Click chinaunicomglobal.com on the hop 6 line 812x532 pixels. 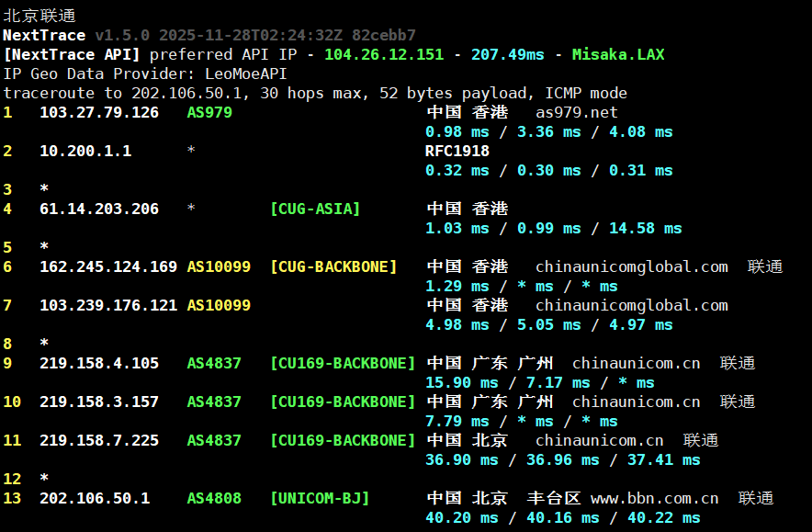(631, 266)
